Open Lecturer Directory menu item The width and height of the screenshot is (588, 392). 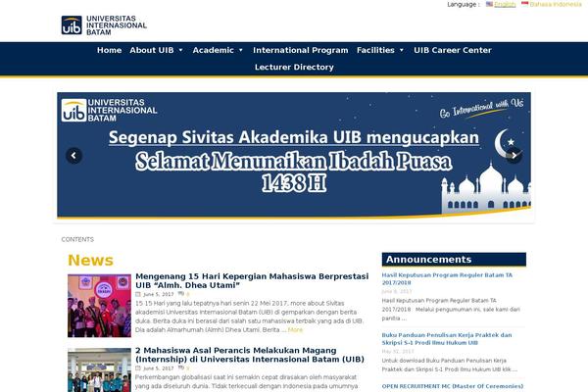tap(294, 68)
